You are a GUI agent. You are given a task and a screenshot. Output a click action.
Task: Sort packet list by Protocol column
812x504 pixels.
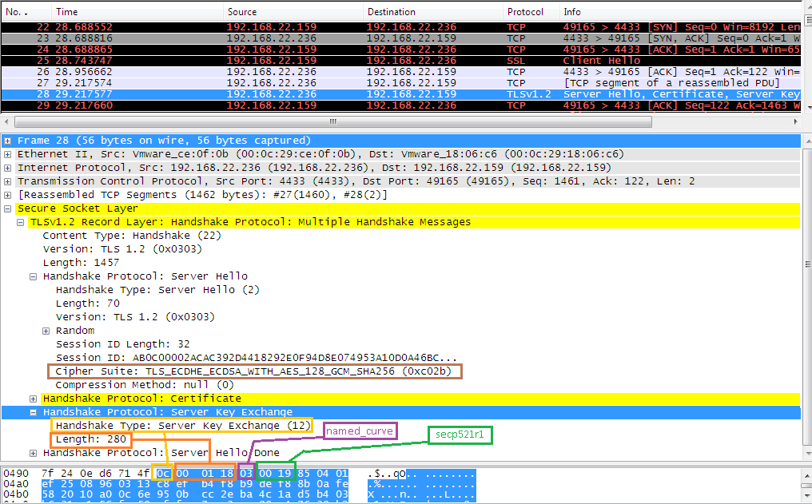pyautogui.click(x=525, y=12)
